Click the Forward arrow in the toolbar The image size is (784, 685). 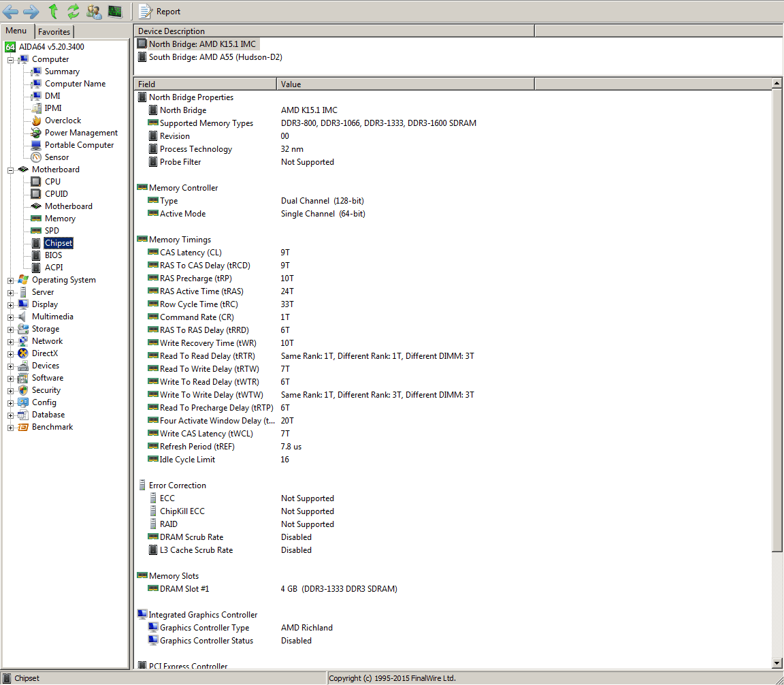coord(31,11)
